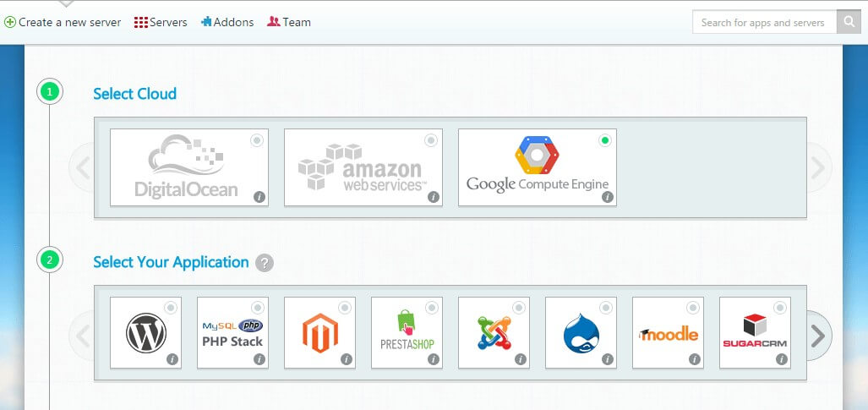Click the magnifier search button
Viewport: 868px width, 410px height.
pyautogui.click(x=849, y=23)
